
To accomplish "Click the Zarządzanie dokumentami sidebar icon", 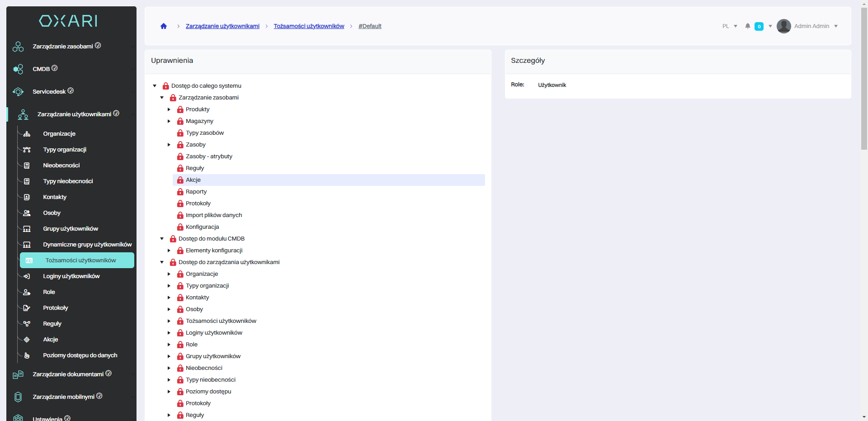I will tap(18, 374).
